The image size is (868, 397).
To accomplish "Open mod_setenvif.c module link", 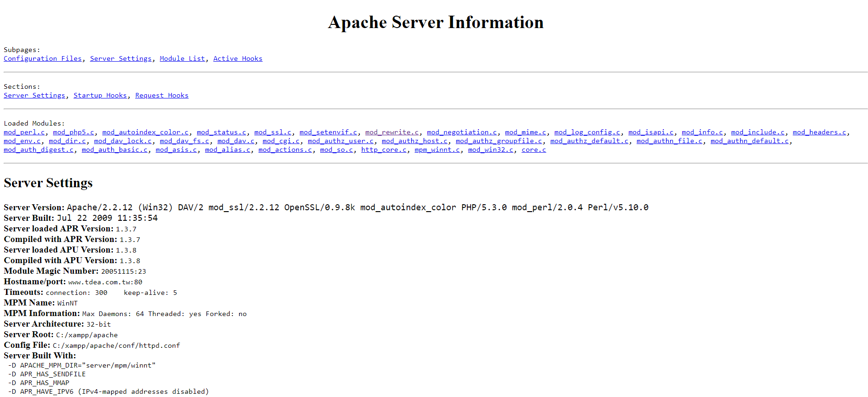I will [x=328, y=132].
